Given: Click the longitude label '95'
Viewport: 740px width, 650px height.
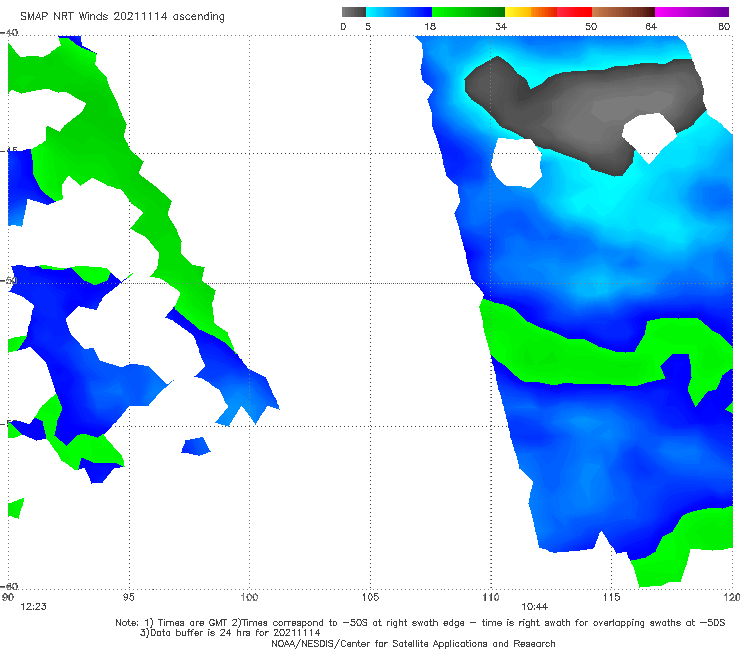Looking at the screenshot, I should tap(128, 597).
